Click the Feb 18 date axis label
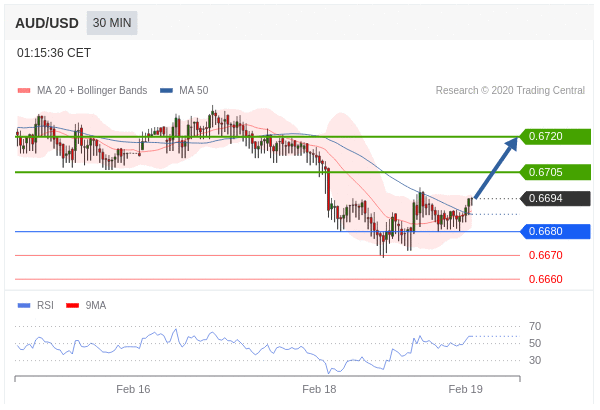The width and height of the screenshot is (600, 410). (319, 389)
